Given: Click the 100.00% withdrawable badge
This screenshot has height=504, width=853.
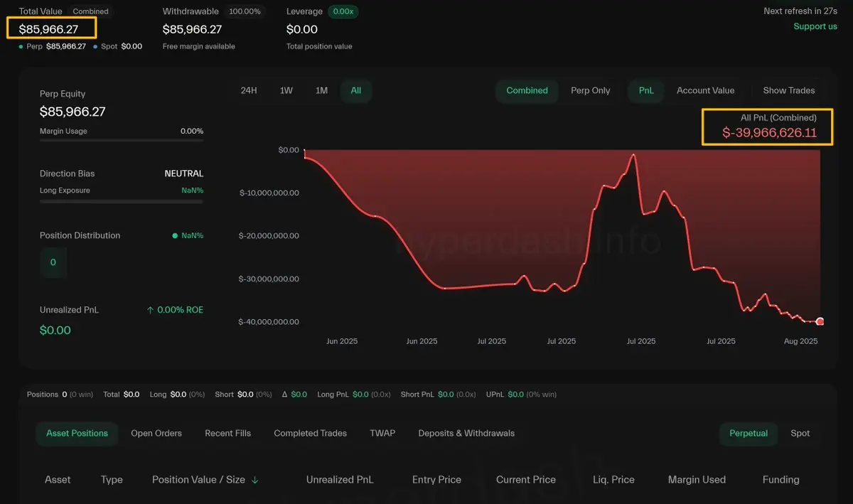Looking at the screenshot, I should (x=245, y=11).
